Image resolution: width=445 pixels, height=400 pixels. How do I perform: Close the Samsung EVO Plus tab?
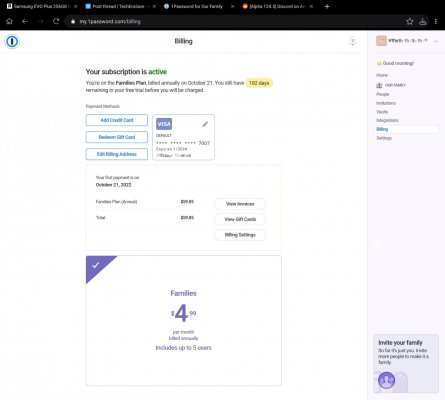76,6
